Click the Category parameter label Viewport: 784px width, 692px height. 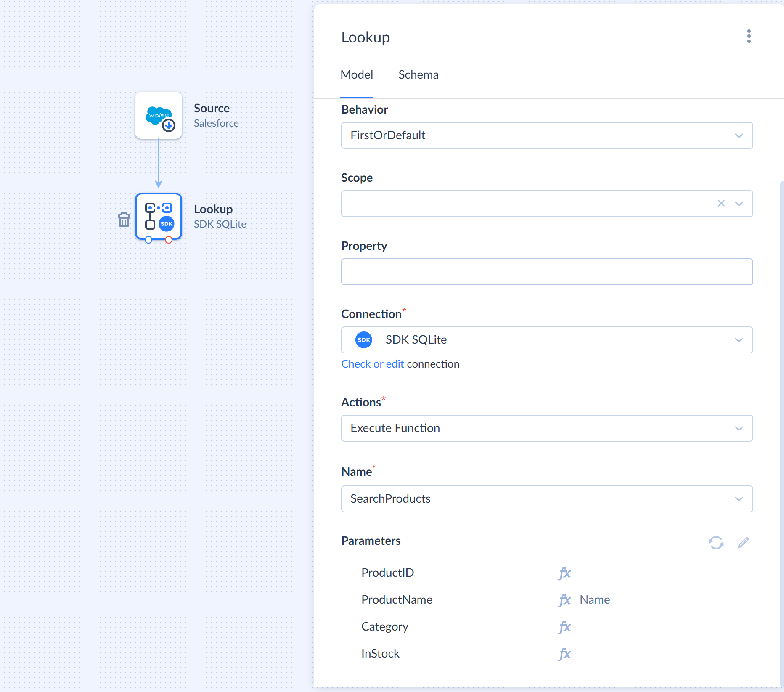point(385,627)
